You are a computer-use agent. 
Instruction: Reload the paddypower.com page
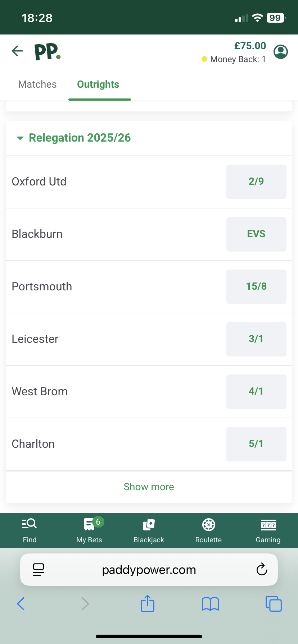coord(262,570)
